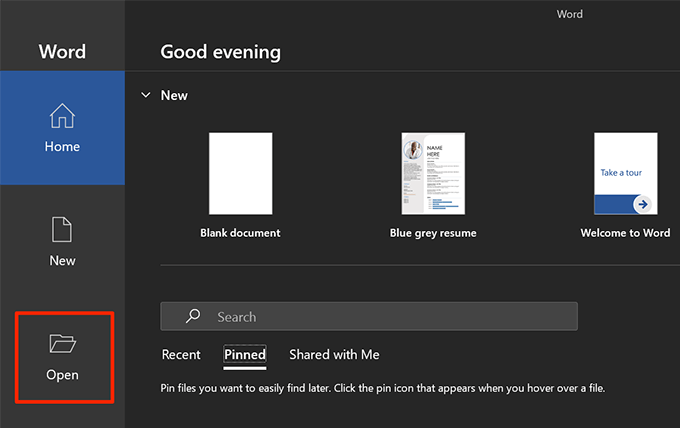Viewport: 680px width, 428px height.
Task: Click the Blank document text label
Action: pos(240,233)
